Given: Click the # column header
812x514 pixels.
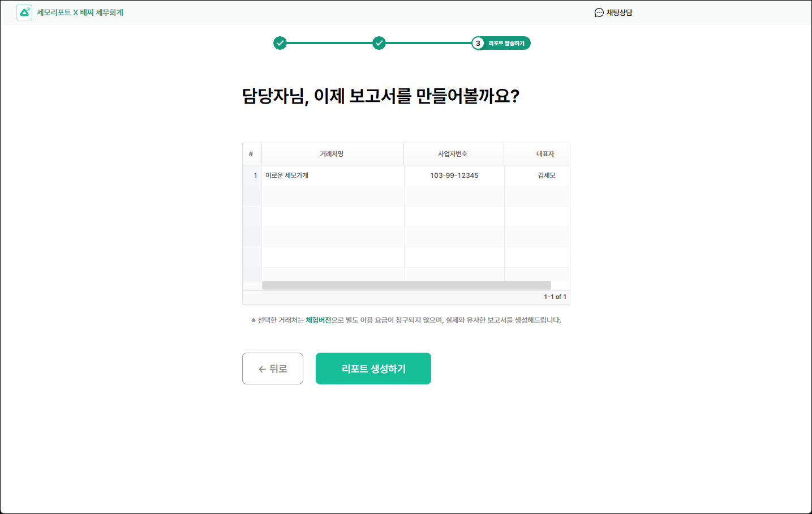Looking at the screenshot, I should point(251,154).
